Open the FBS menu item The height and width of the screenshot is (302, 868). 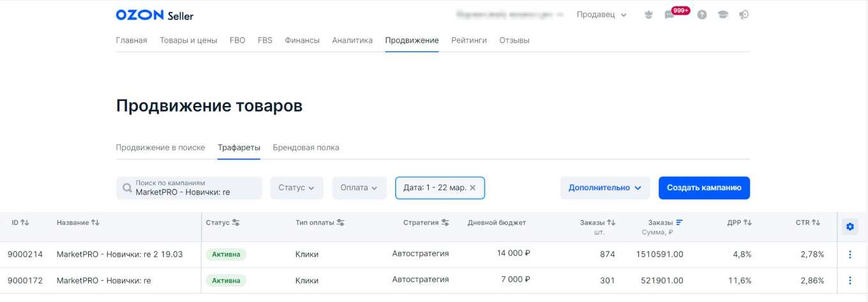click(x=265, y=40)
